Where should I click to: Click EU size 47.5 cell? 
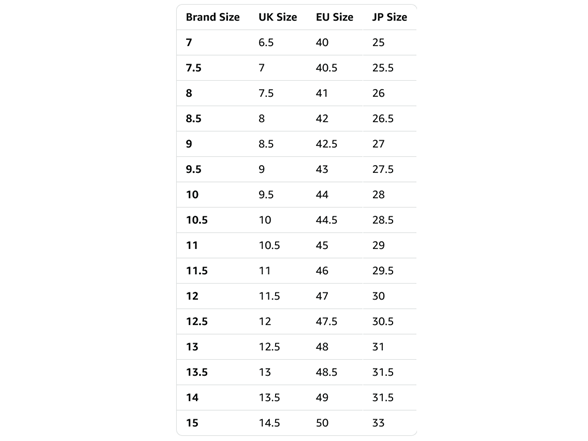(326, 321)
